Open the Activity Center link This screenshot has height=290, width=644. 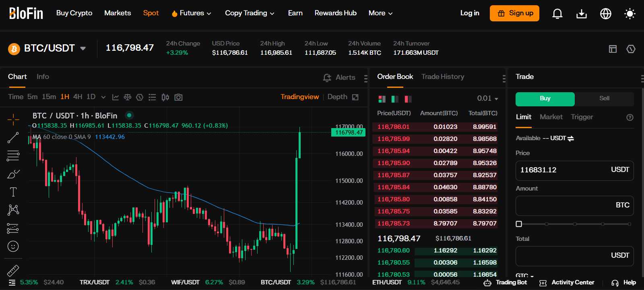click(x=567, y=282)
